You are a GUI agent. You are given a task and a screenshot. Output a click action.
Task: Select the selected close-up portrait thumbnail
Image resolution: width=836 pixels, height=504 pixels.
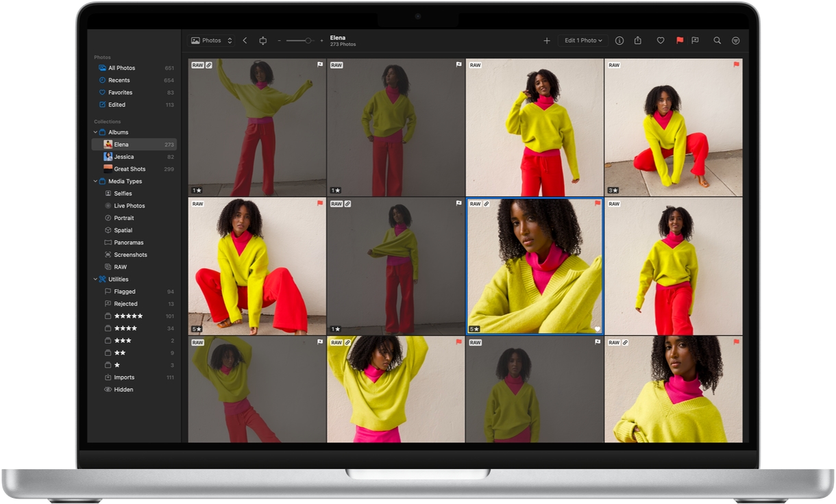pyautogui.click(x=534, y=266)
